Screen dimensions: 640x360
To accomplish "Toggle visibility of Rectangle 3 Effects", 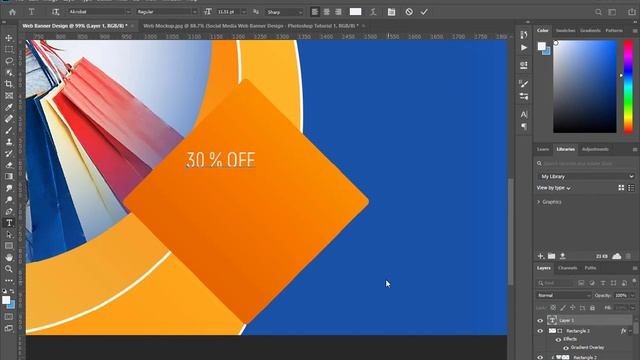I will pyautogui.click(x=558, y=340).
